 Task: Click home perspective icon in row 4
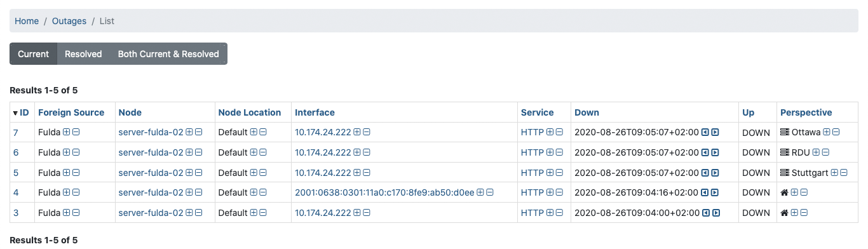click(784, 192)
